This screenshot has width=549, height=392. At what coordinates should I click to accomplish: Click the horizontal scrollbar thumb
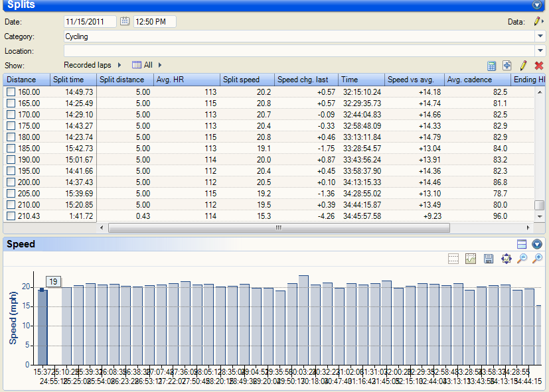[x=279, y=228]
